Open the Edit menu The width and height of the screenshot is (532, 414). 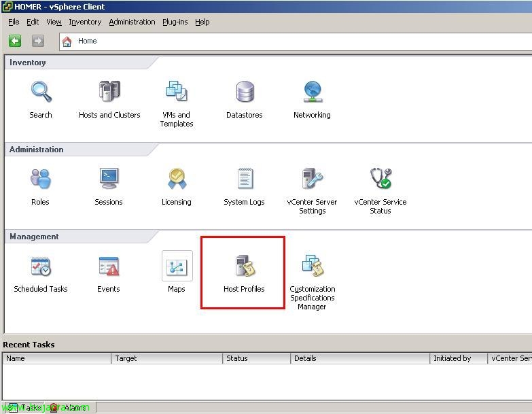(33, 22)
